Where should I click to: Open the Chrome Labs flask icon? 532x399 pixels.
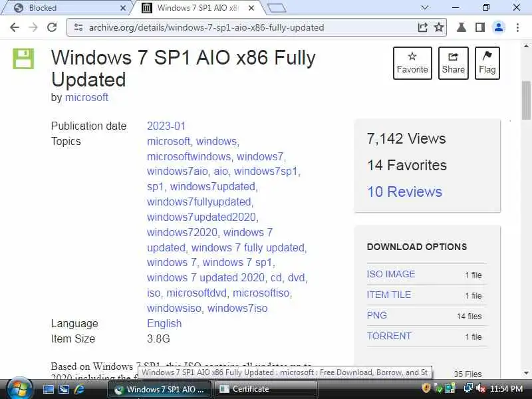[461, 27]
